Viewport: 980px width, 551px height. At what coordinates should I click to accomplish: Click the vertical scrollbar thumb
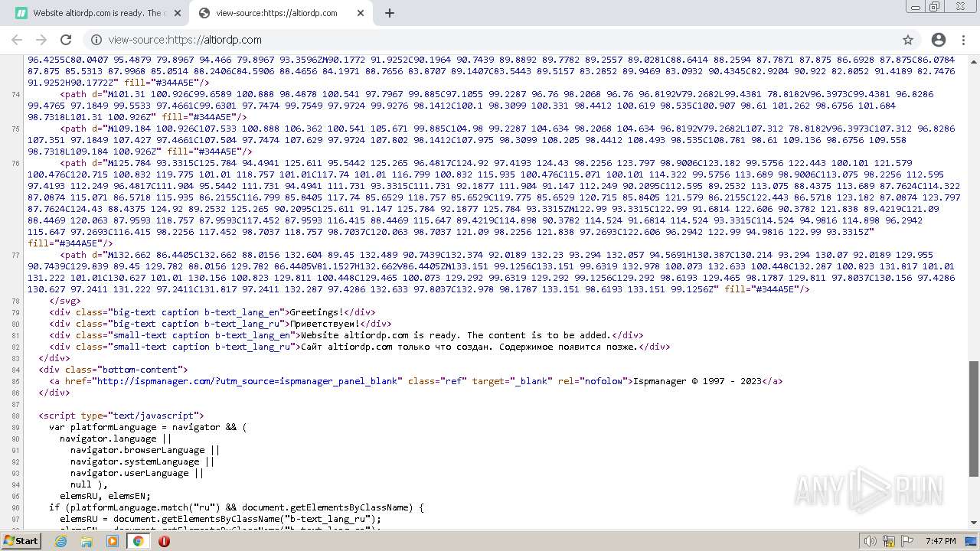974,418
